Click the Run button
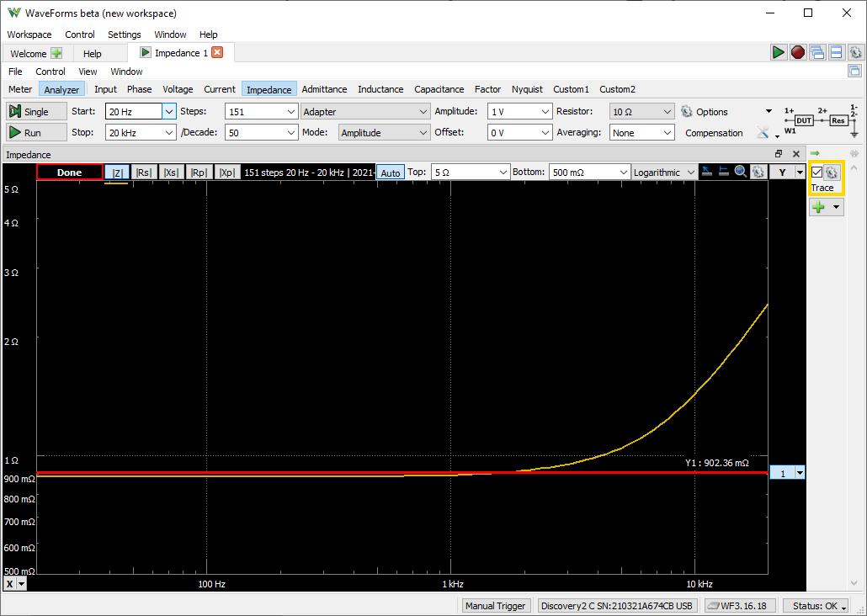This screenshot has width=867, height=616. 36,133
